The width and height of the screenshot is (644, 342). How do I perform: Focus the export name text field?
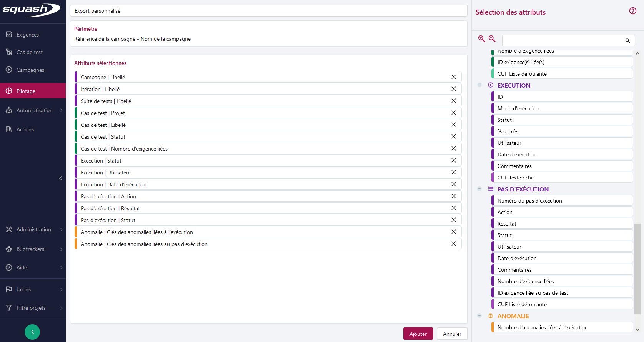coord(268,11)
